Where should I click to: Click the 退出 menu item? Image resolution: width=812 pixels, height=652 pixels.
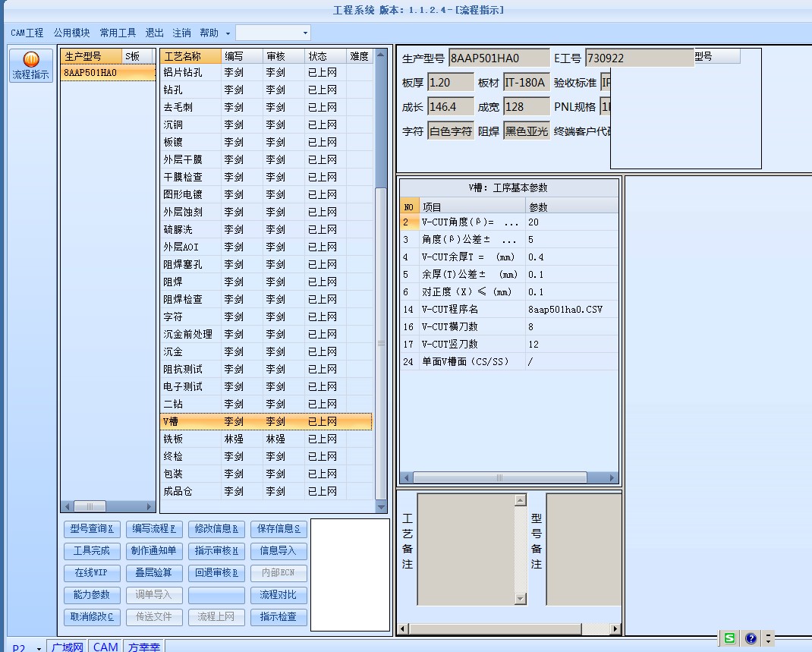tap(154, 33)
